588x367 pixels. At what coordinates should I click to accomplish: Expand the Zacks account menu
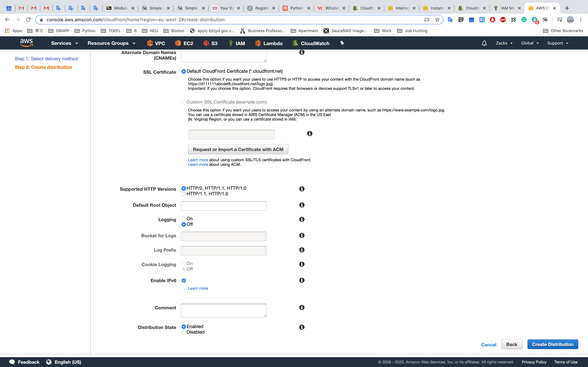pos(504,43)
